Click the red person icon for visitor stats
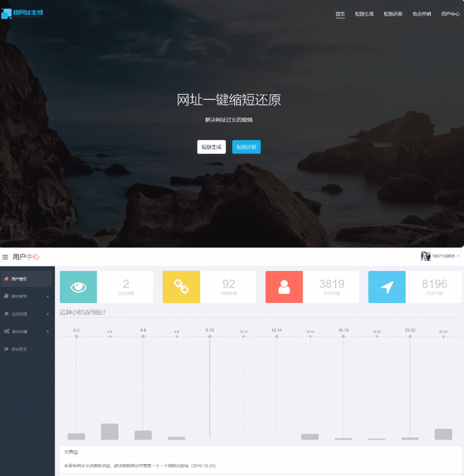Image resolution: width=464 pixels, height=476 pixels. coord(284,287)
